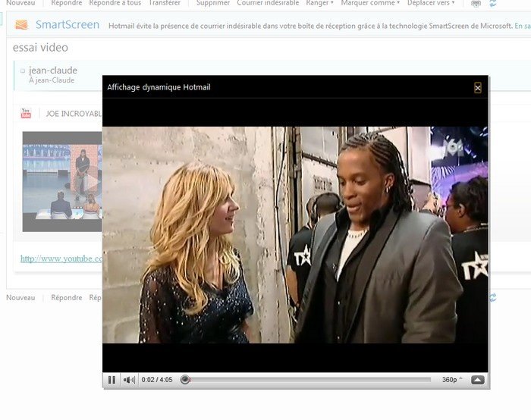The height and width of the screenshot is (420, 531).
Task: Click the 0:02 / 4:05 time display
Action: point(157,380)
